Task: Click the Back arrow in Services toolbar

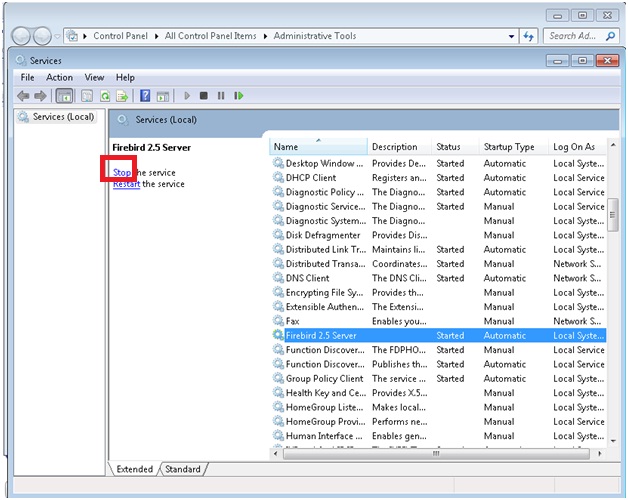Action: pyautogui.click(x=23, y=96)
